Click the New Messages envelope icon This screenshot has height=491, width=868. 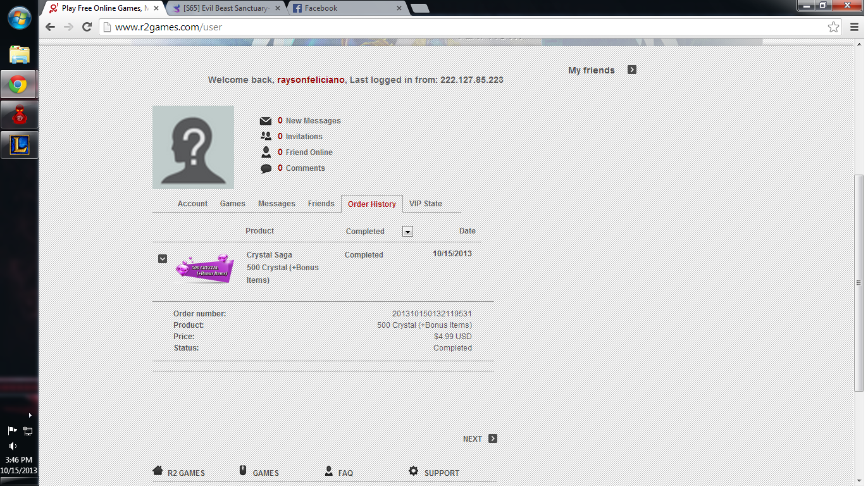click(266, 121)
